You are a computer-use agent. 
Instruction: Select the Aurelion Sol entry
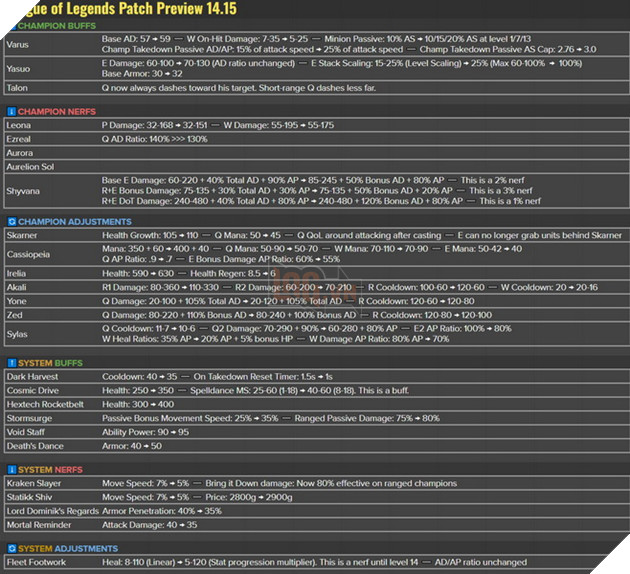(x=30, y=166)
